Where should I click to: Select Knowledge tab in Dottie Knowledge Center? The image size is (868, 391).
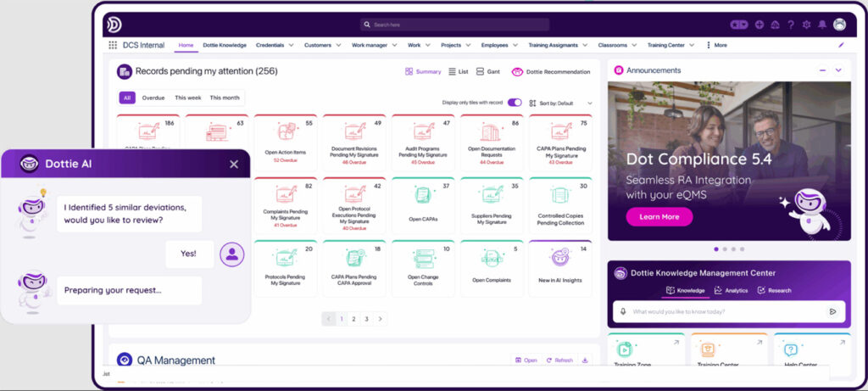[685, 290]
